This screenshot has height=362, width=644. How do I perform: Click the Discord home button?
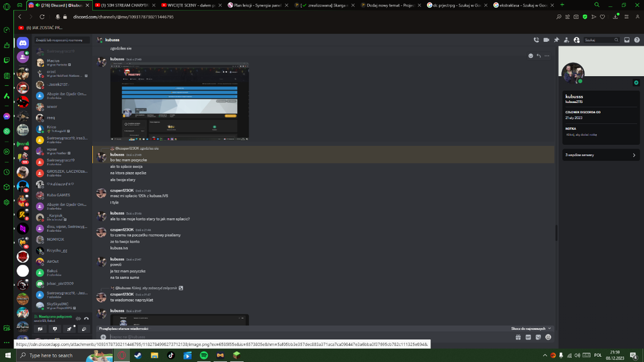point(23,43)
